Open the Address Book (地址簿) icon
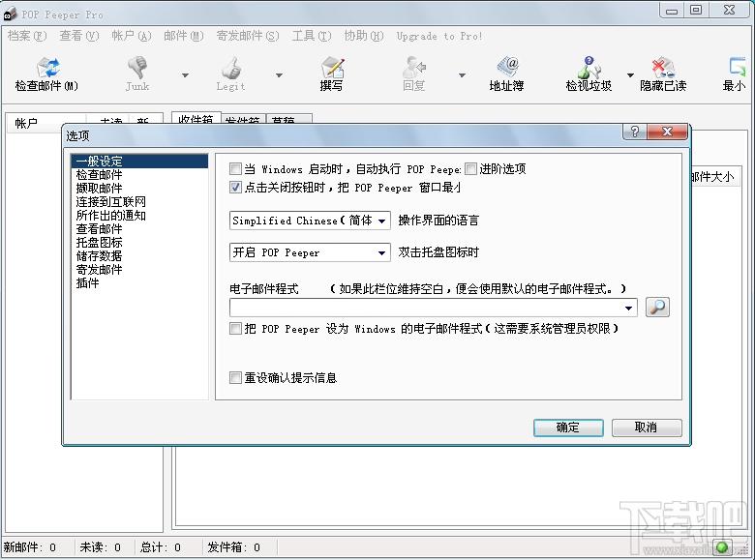755x560 pixels. (507, 68)
